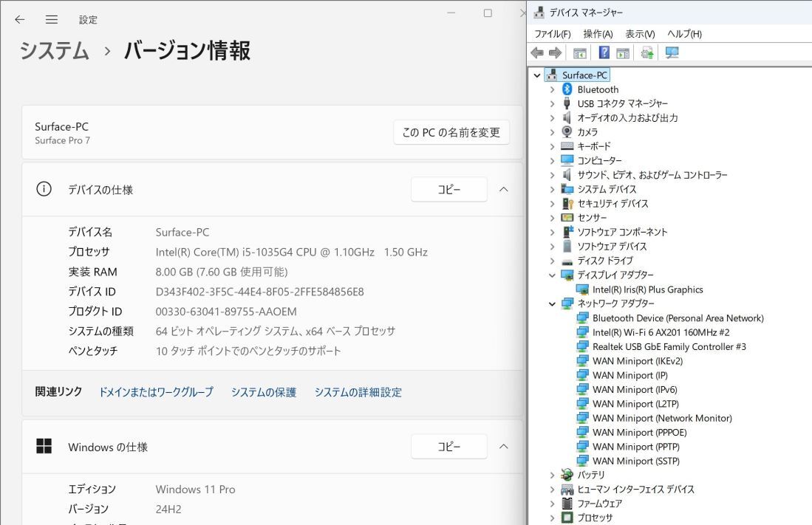The image size is (812, 525).
Task: Select WAN Miniport (IPv6) adapter
Action: 635,389
